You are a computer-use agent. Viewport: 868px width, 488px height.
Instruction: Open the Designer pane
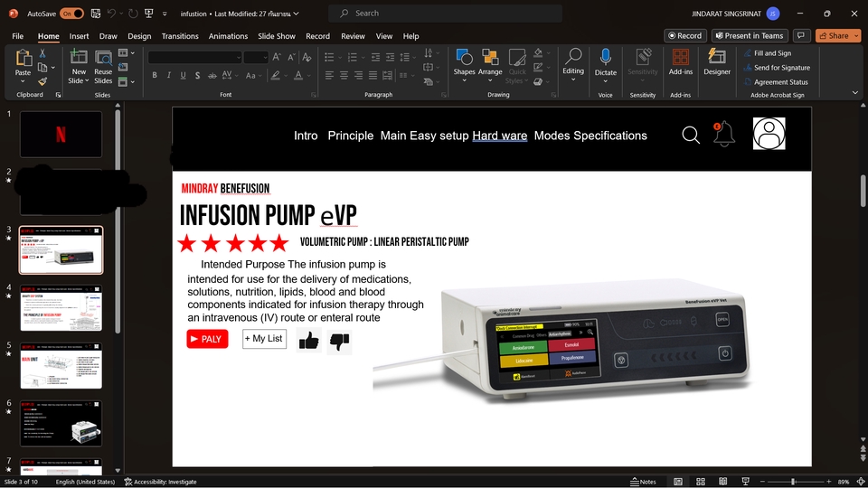(717, 62)
